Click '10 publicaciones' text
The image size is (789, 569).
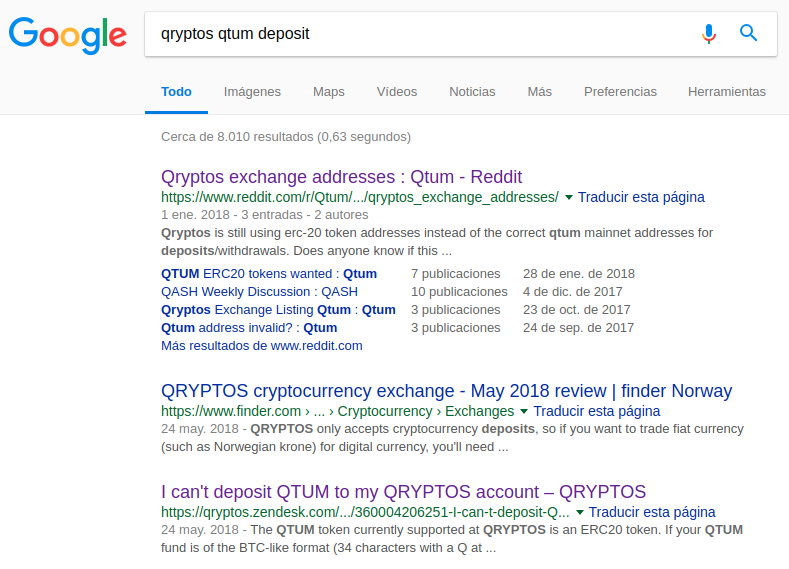[459, 292]
